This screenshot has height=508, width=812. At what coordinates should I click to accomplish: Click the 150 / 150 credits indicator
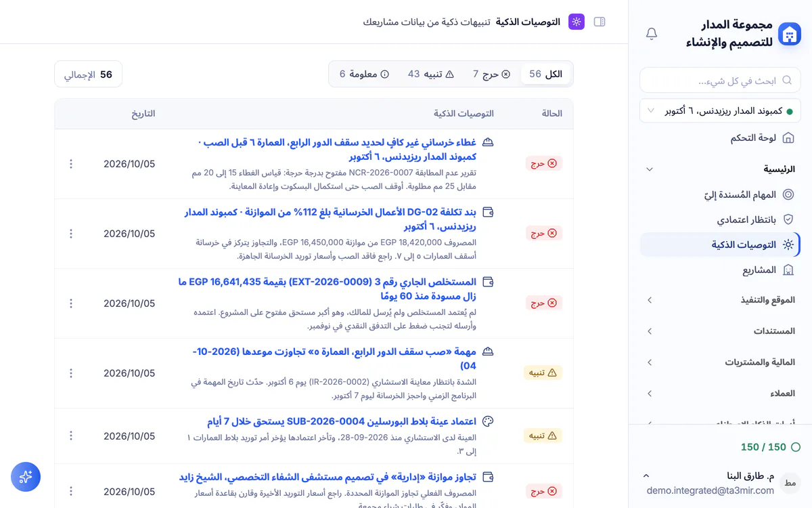tap(770, 447)
